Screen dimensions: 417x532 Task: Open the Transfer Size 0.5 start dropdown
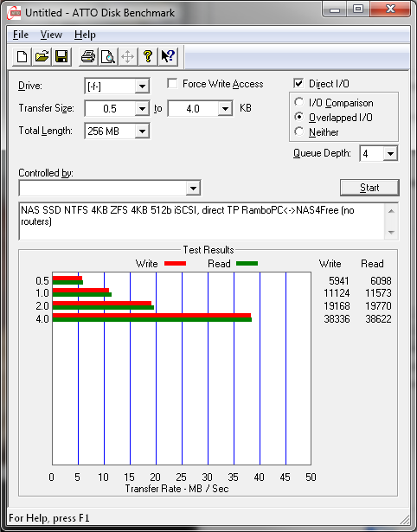142,109
